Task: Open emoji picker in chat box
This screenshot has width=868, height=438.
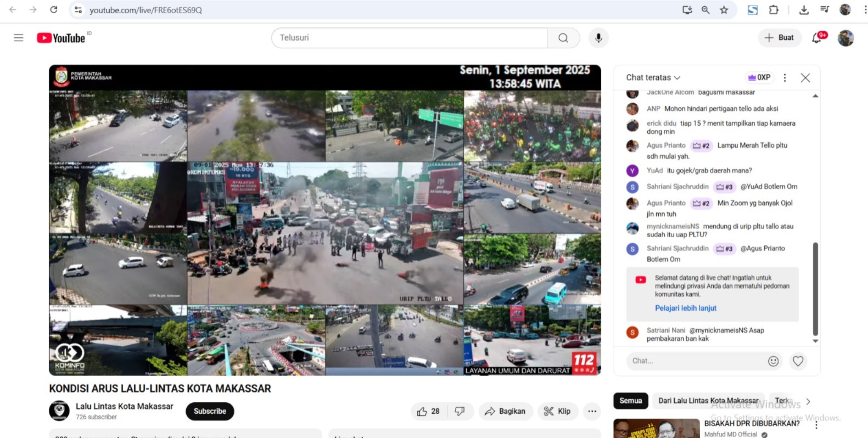Action: coord(773,361)
